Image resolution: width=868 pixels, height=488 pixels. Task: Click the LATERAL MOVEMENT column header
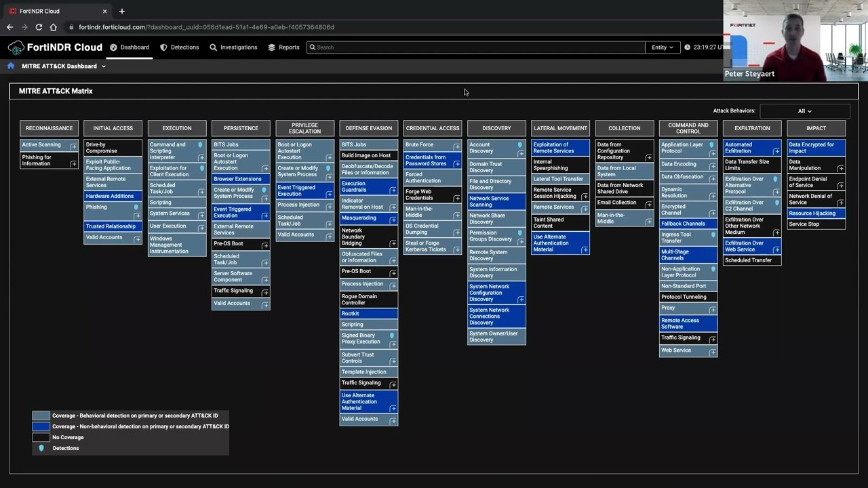(560, 128)
